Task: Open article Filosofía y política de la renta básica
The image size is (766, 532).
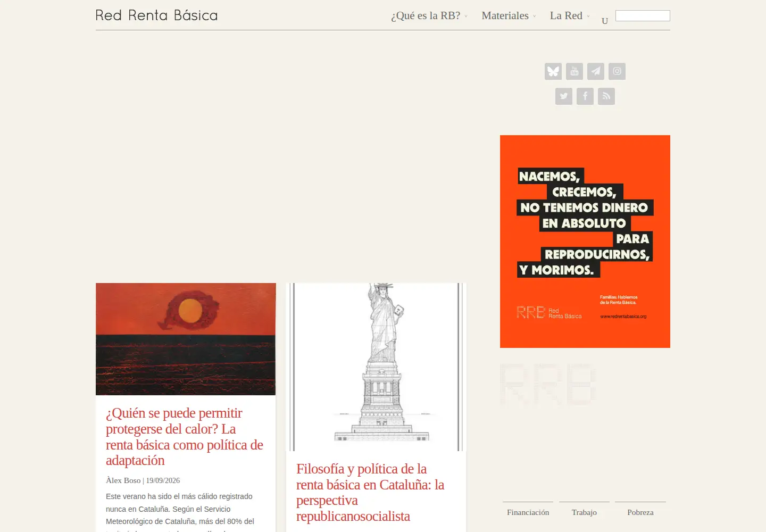Action: point(370,492)
